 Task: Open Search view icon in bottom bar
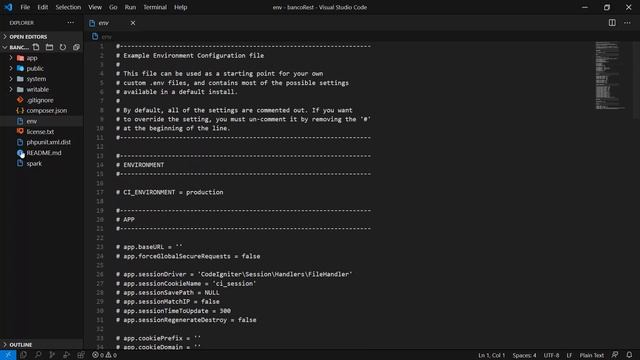coord(38,355)
